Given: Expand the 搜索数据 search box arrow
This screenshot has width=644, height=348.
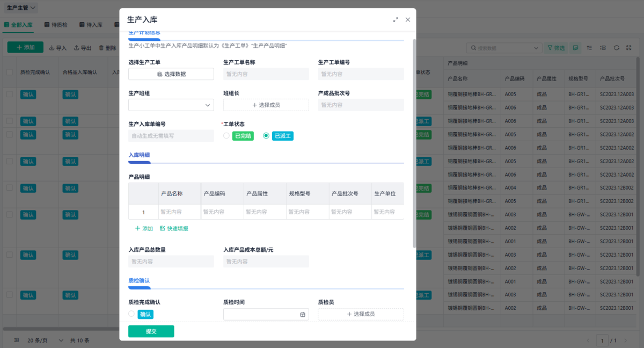Looking at the screenshot, I should coord(537,48).
